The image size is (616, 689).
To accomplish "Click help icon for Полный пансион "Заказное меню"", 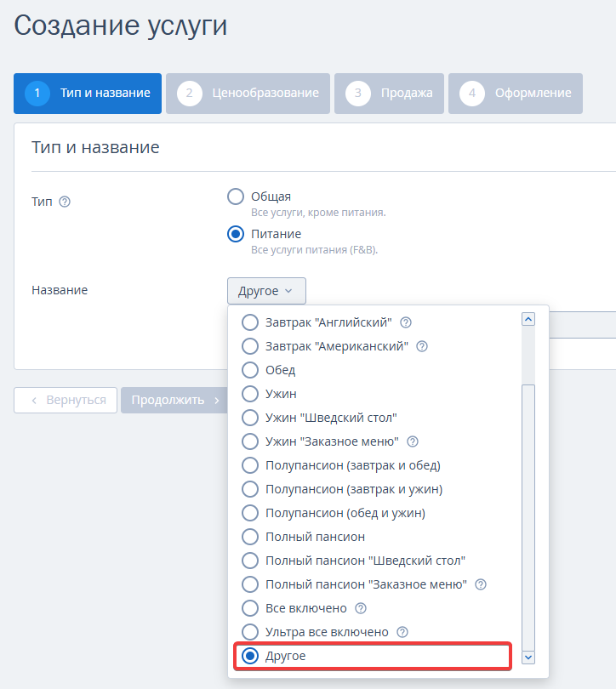I will pyautogui.click(x=481, y=584).
